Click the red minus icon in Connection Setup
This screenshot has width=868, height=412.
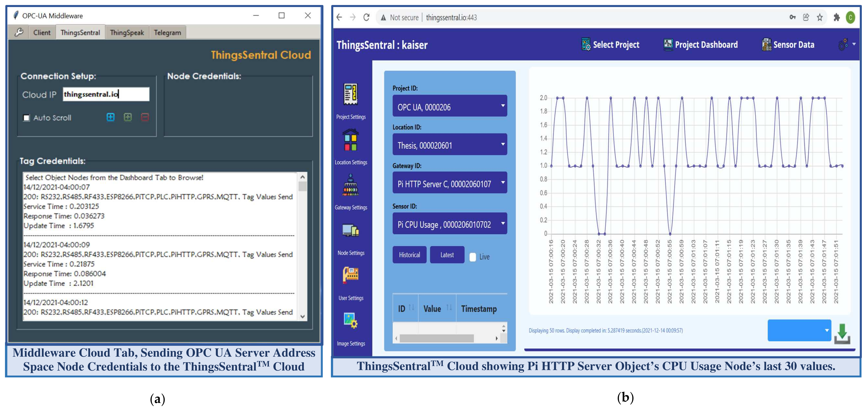coord(145,117)
